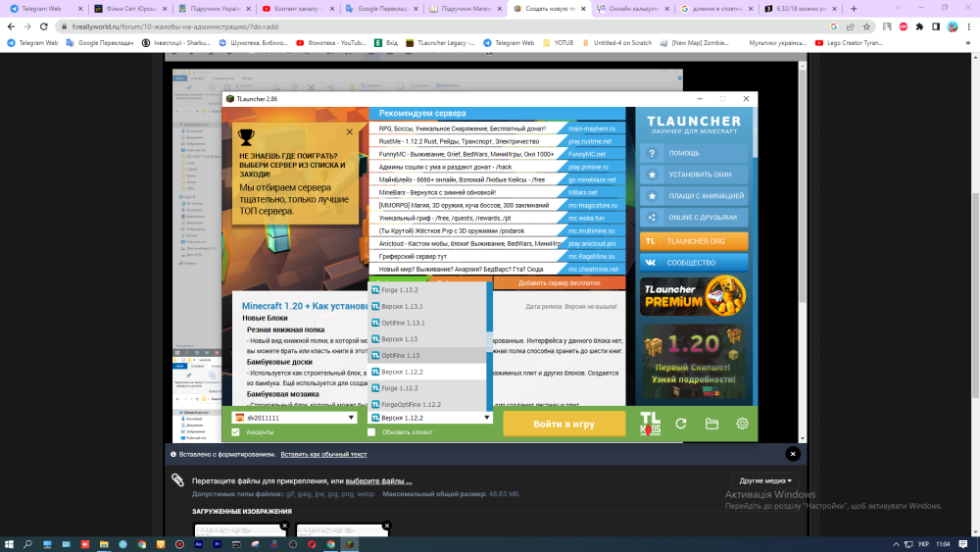Click the share page icon in address bar
The height and width of the screenshot is (552, 980).
[850, 26]
